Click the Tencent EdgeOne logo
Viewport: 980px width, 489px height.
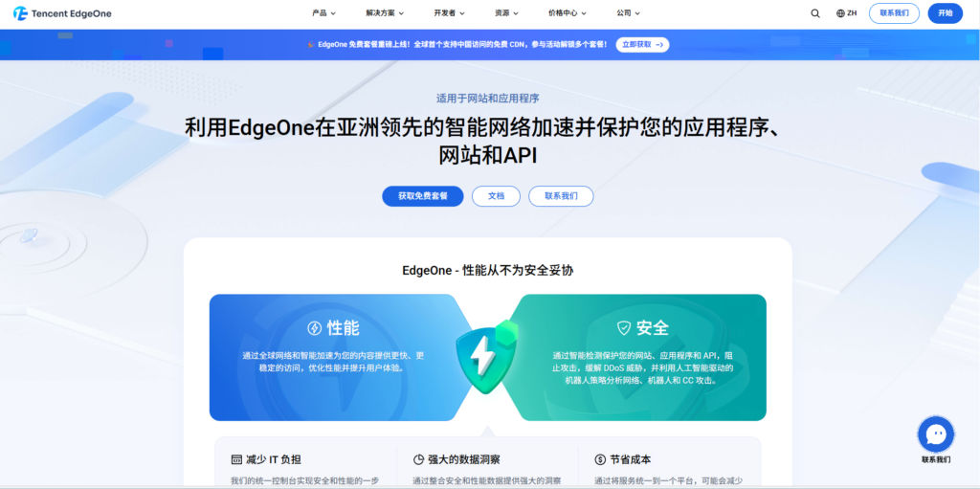62,13
